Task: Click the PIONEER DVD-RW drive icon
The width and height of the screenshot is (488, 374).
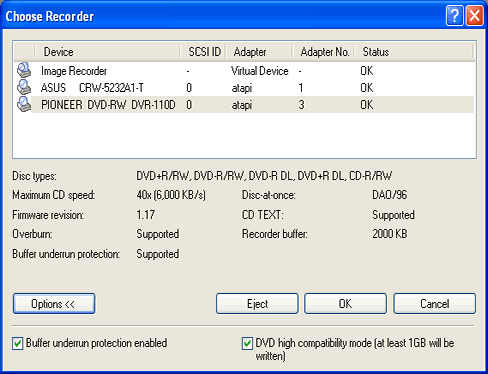Action: [24, 105]
